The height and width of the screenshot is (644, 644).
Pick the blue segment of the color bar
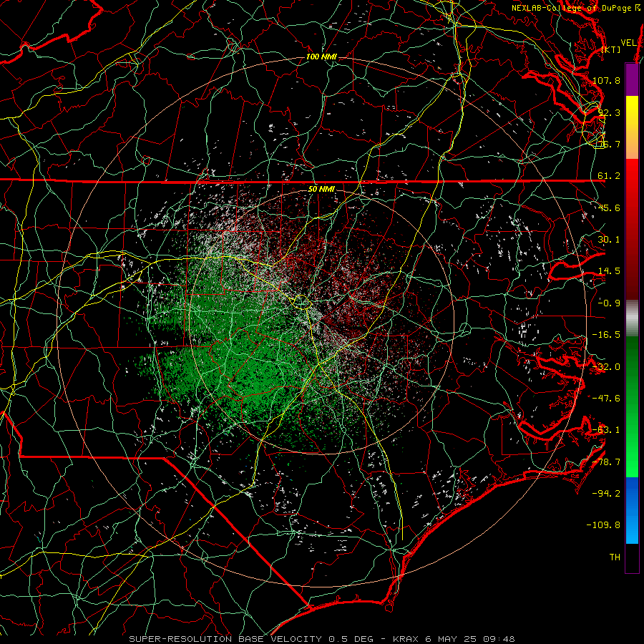(x=632, y=510)
